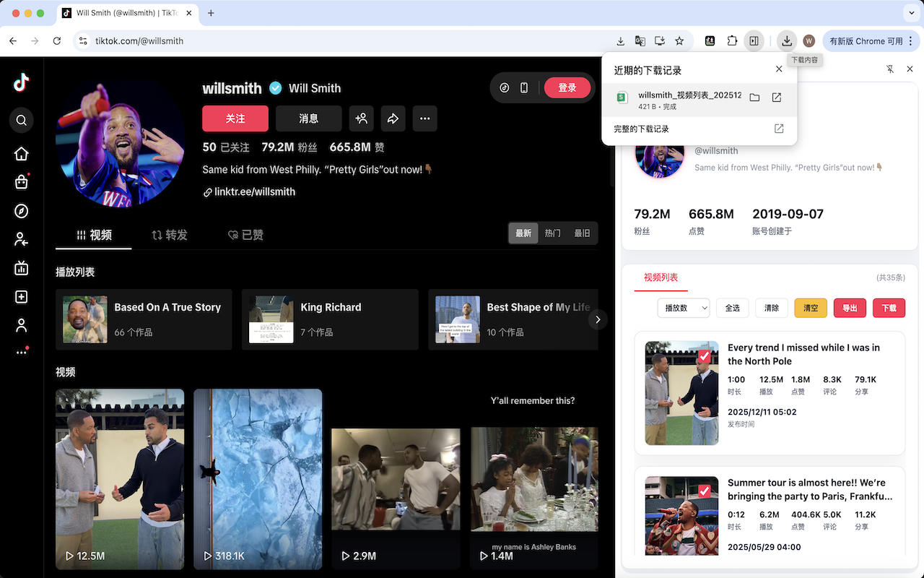Select the 最旧 sort option
The height and width of the screenshot is (578, 924).
[582, 233]
